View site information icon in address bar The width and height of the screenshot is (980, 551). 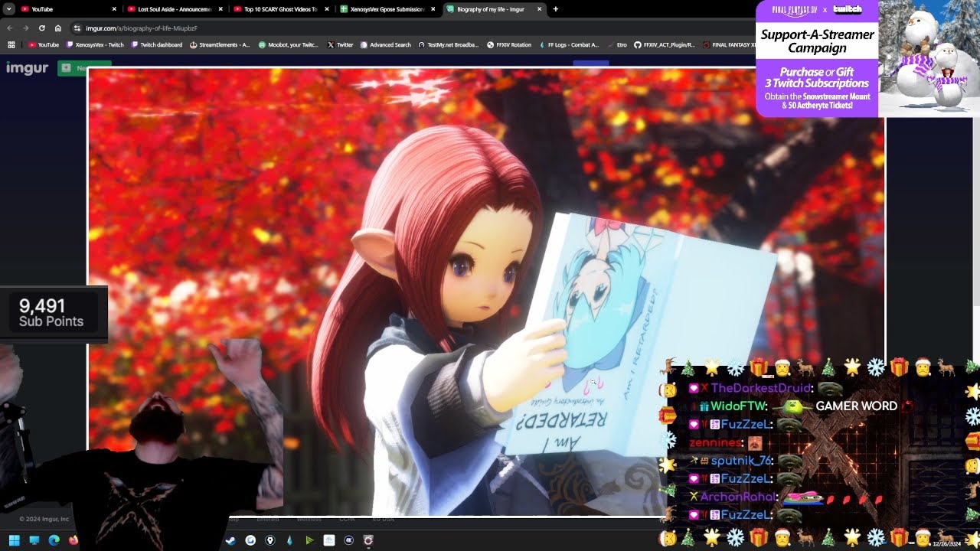click(77, 28)
